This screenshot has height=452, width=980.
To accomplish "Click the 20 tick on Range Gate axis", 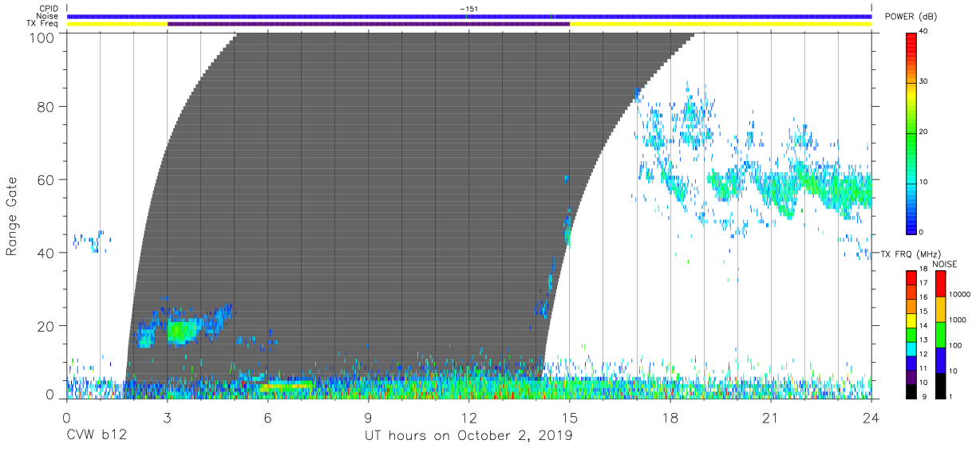I will click(45, 326).
